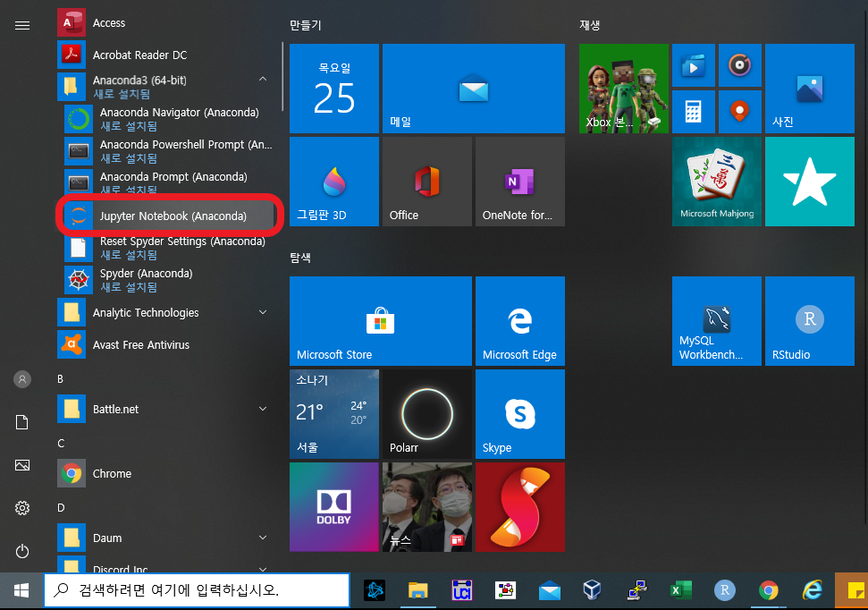This screenshot has width=868, height=610.
Task: Expand the Discord Inc folder
Action: point(166,564)
